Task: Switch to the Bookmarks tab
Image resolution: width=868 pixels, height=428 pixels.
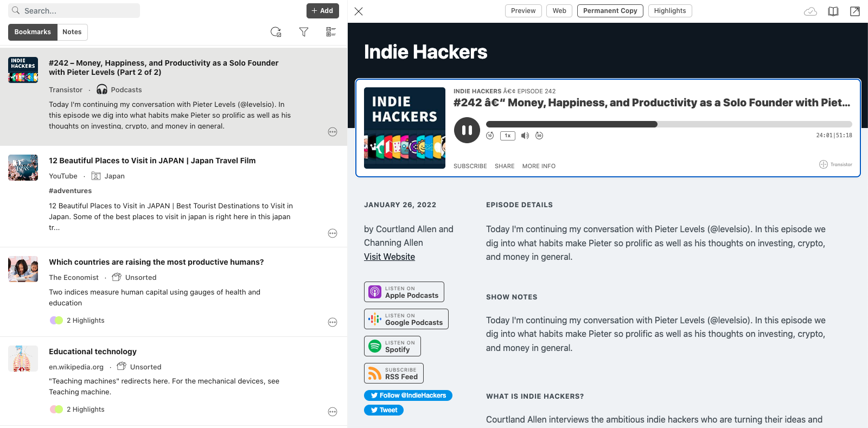Action: pos(33,32)
